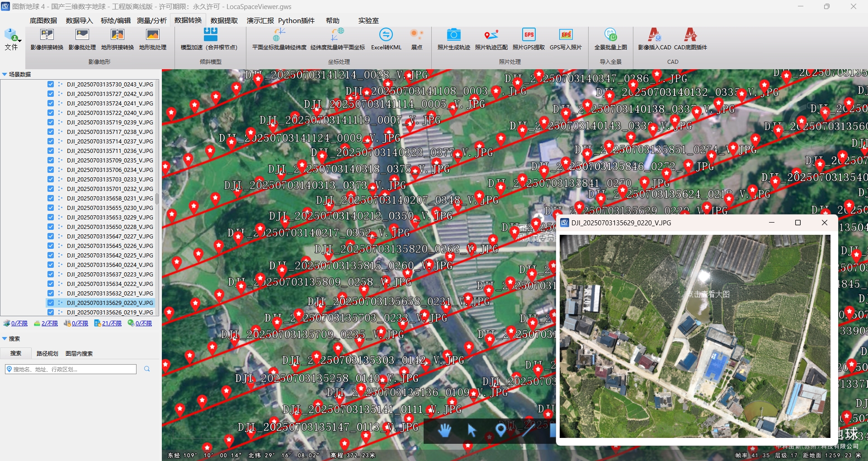Click the logo icon in photo preview title bar
Viewport: 868px width, 461px height.
pos(565,223)
